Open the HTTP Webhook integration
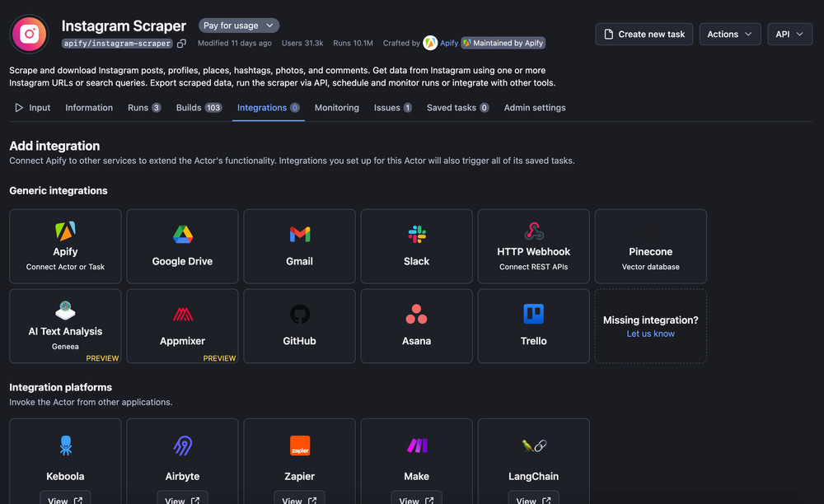 533,245
